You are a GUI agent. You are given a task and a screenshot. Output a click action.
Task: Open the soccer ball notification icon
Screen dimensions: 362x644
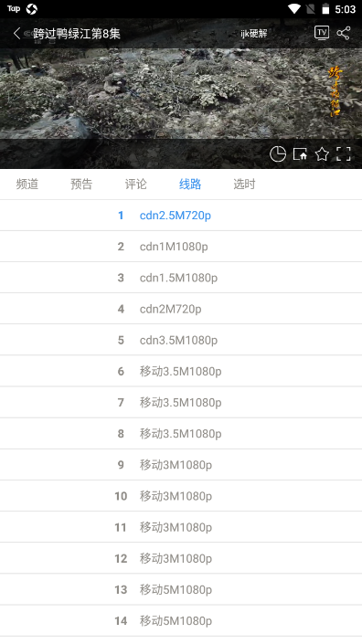(x=32, y=9)
